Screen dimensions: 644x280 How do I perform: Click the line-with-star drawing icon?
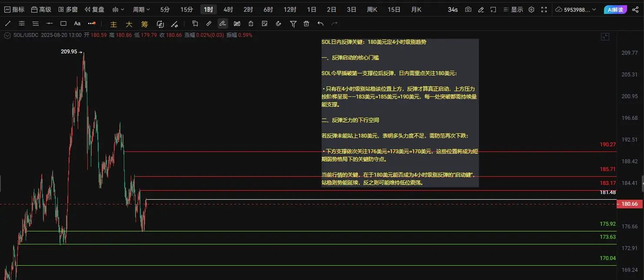(174, 24)
